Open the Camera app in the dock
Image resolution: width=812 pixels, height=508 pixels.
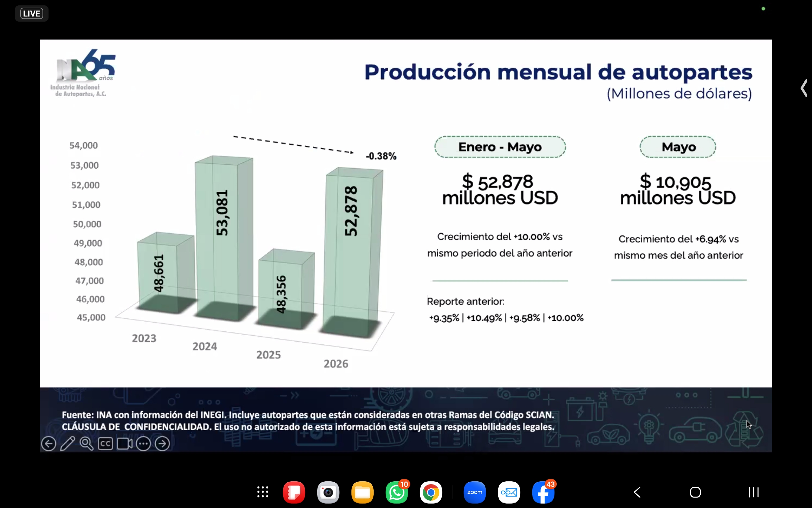click(x=328, y=492)
